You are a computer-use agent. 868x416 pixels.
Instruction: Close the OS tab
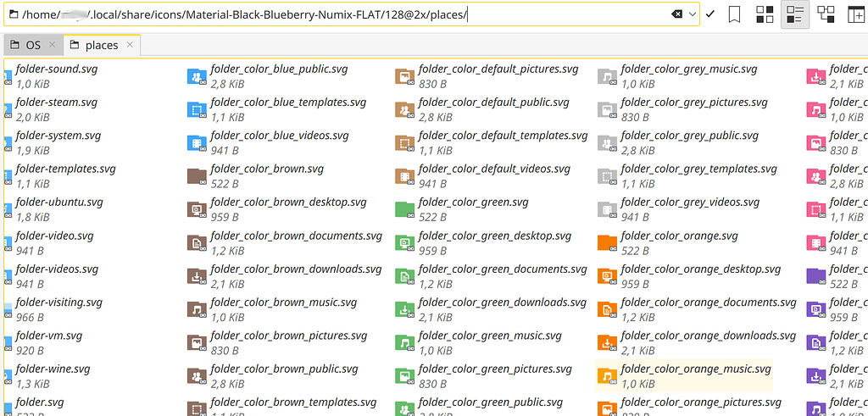point(51,45)
